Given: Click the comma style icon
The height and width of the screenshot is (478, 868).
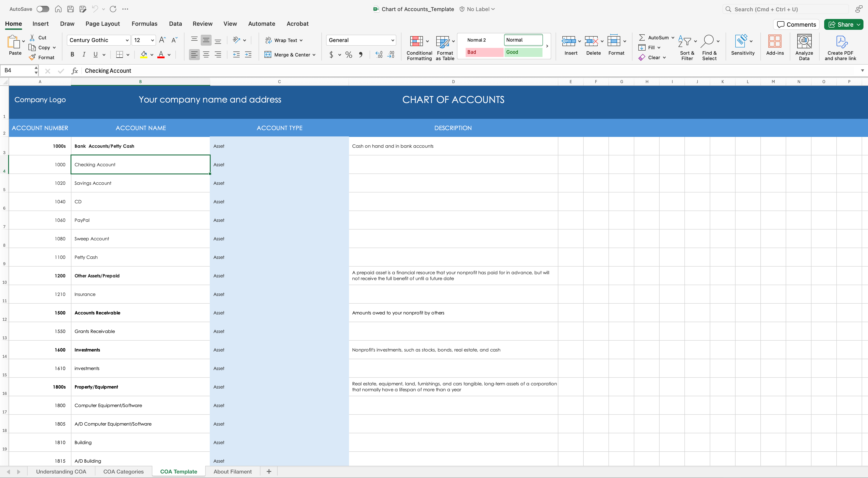Looking at the screenshot, I should pos(361,55).
